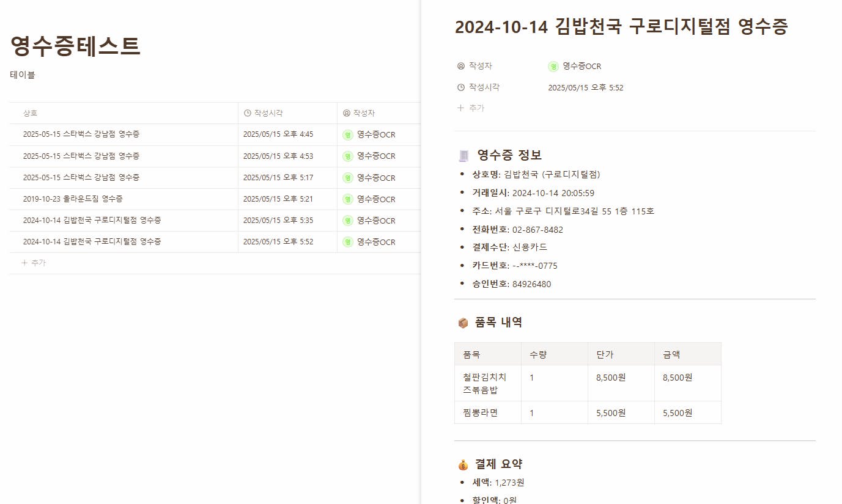Open the 2019-10-23 홀라운드짐 영수증 row
This screenshot has height=504, width=842.
coord(73,199)
